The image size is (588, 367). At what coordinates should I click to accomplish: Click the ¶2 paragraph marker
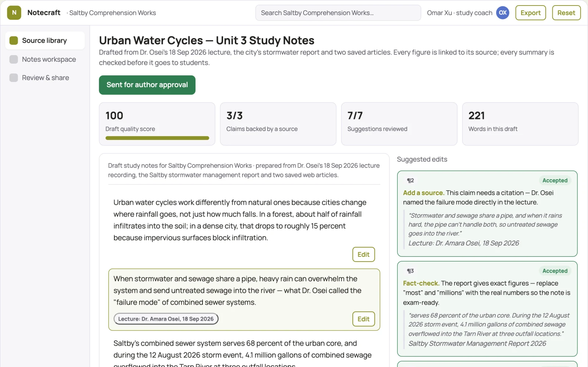pyautogui.click(x=410, y=180)
